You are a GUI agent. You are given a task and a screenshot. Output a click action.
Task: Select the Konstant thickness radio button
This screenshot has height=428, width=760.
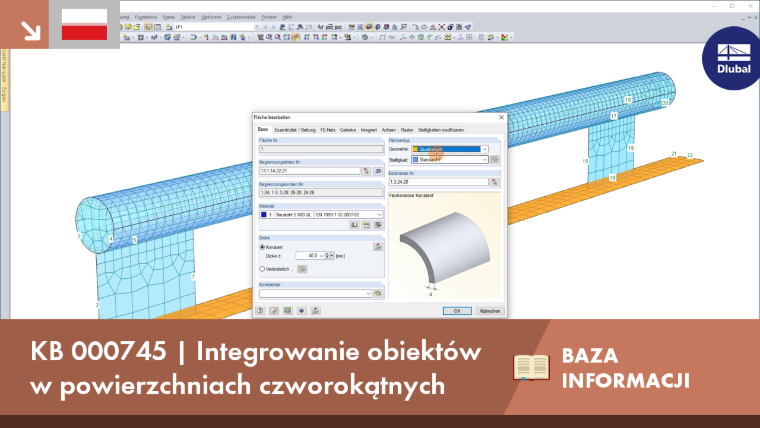pos(262,247)
